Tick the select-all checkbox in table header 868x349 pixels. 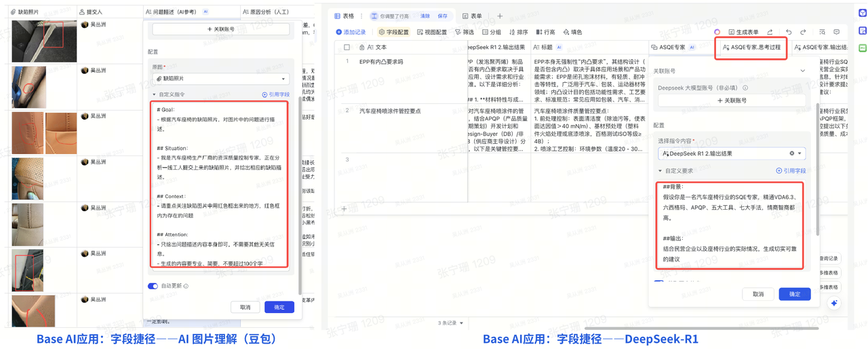coord(347,48)
